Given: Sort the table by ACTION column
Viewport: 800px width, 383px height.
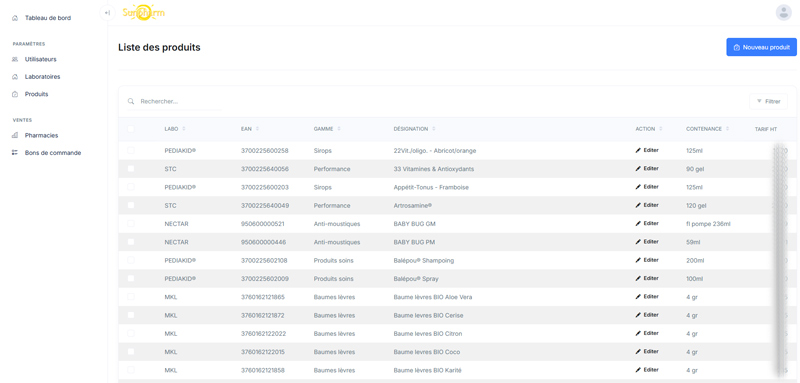Looking at the screenshot, I should 649,129.
